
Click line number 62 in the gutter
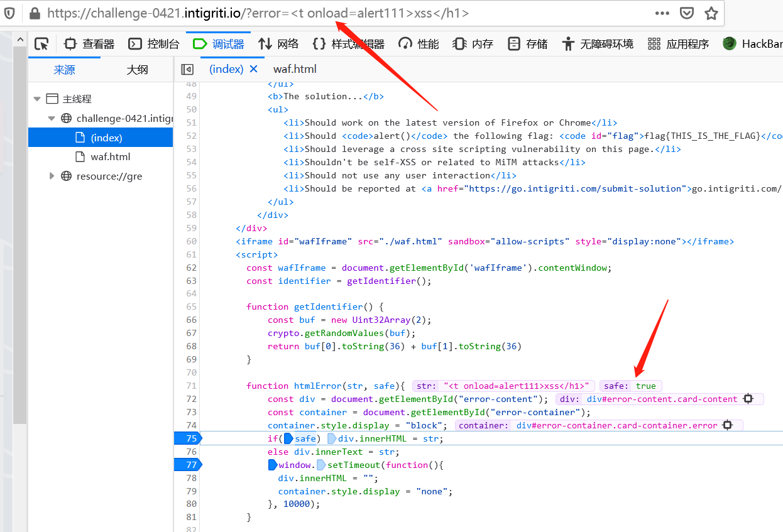point(191,268)
